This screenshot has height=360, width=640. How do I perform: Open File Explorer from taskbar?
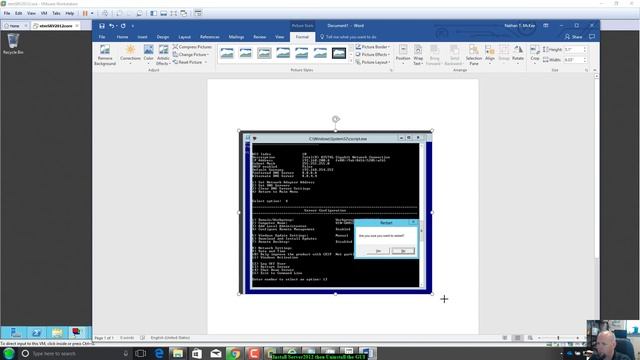point(178,353)
